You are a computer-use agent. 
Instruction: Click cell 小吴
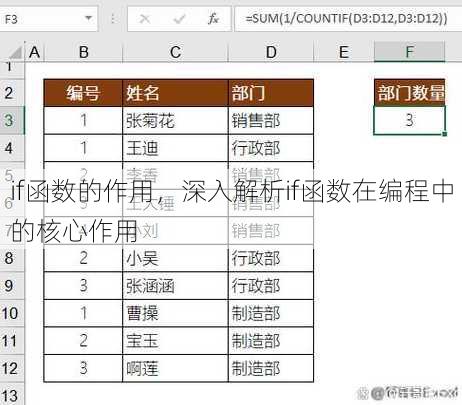tap(175, 258)
